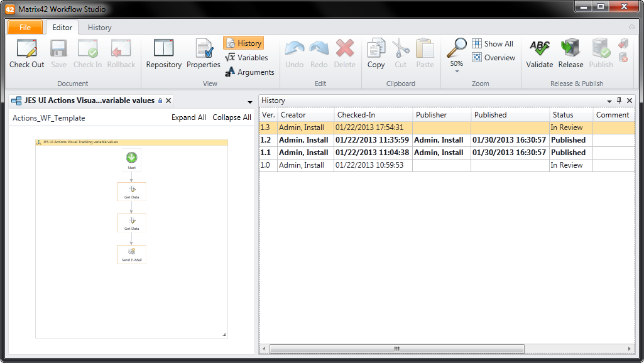Sort by the Publisher column header
The height and width of the screenshot is (363, 644).
[442, 115]
